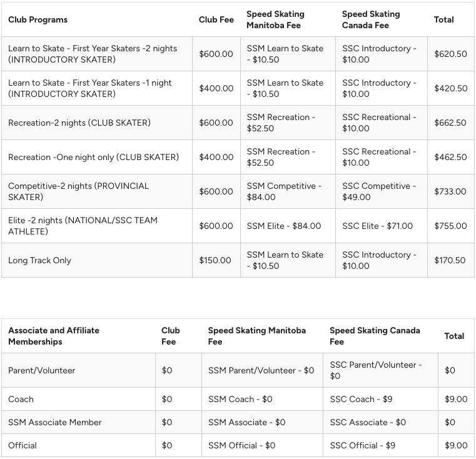Select the $755.00 total for Elite
The height and width of the screenshot is (459, 476).
coord(450,226)
